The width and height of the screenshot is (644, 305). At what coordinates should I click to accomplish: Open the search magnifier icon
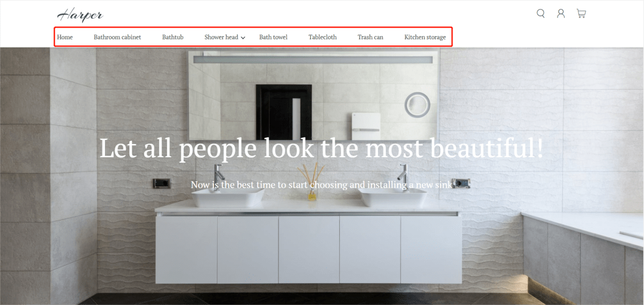[x=540, y=14]
